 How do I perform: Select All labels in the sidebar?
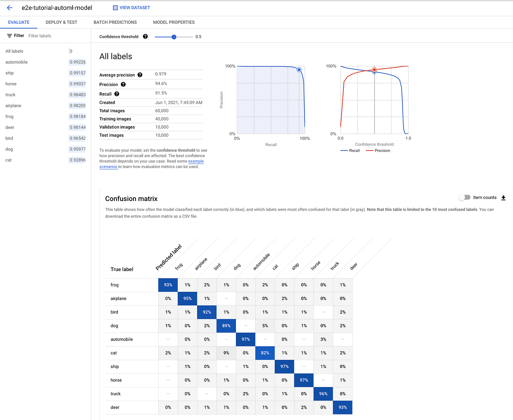tap(45, 51)
